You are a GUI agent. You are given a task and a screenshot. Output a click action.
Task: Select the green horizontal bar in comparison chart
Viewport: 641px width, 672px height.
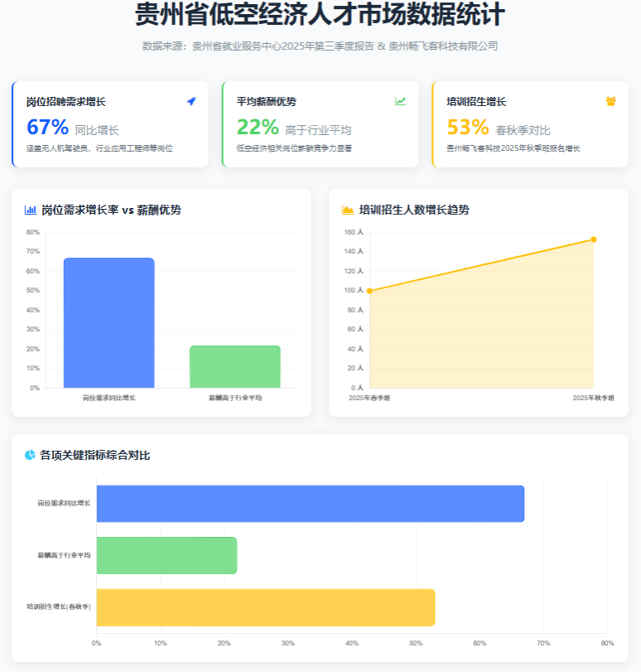[x=166, y=555]
